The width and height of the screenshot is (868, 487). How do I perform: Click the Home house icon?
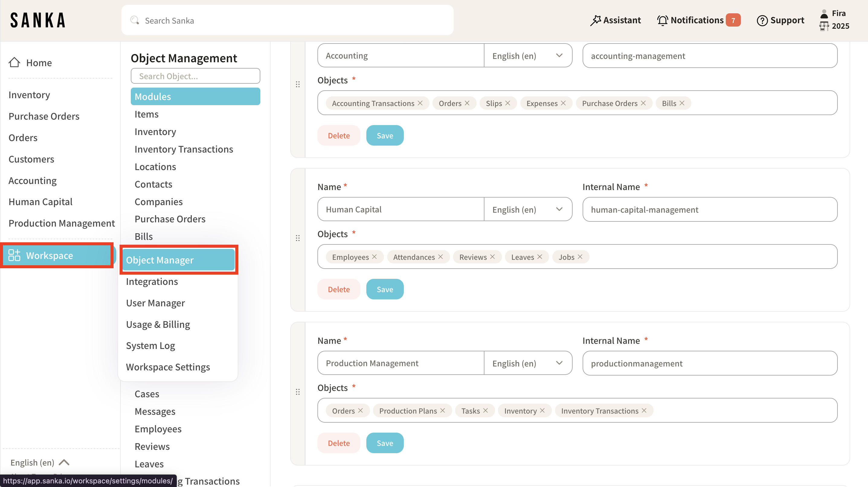tap(14, 62)
